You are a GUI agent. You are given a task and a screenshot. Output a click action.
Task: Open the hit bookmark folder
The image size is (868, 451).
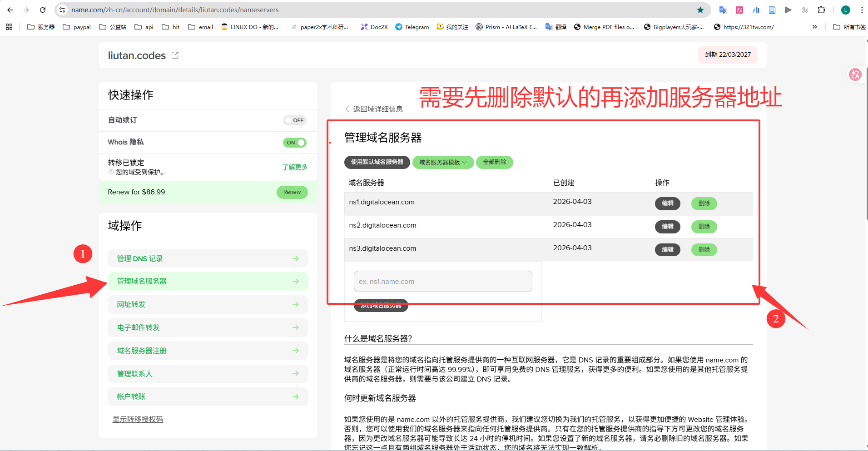[171, 27]
